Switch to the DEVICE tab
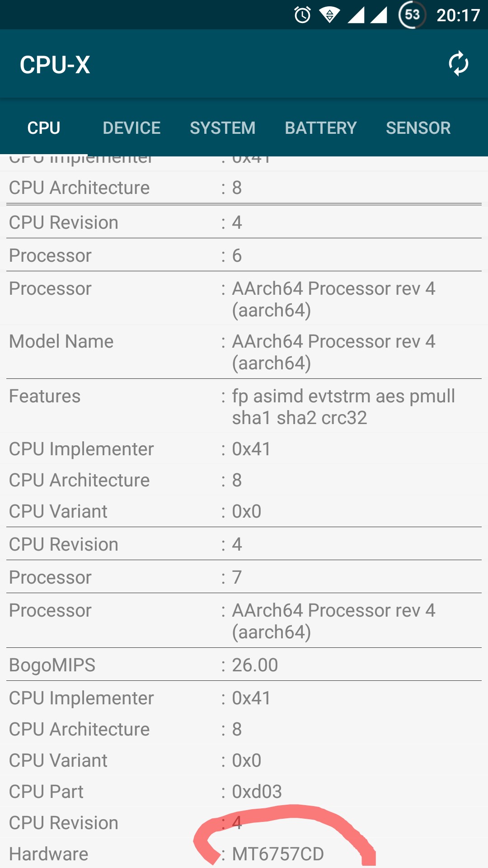Viewport: 488px width, 868px height. (131, 128)
